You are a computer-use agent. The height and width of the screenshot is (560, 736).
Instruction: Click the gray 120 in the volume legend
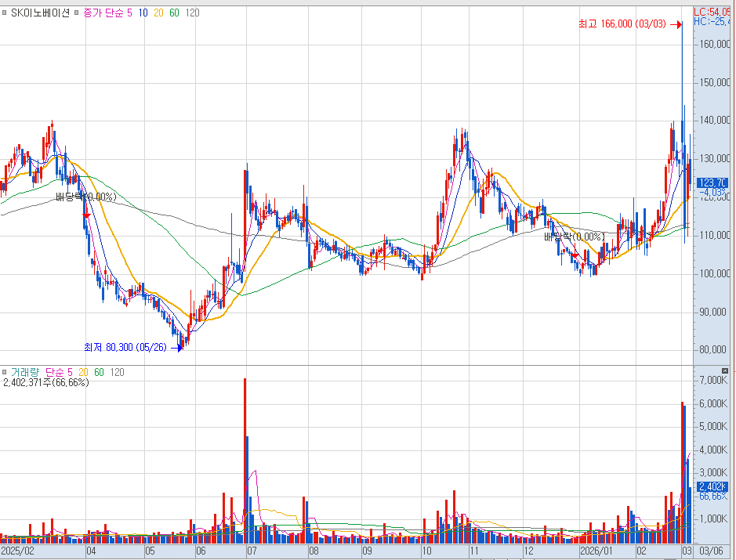[x=117, y=372]
